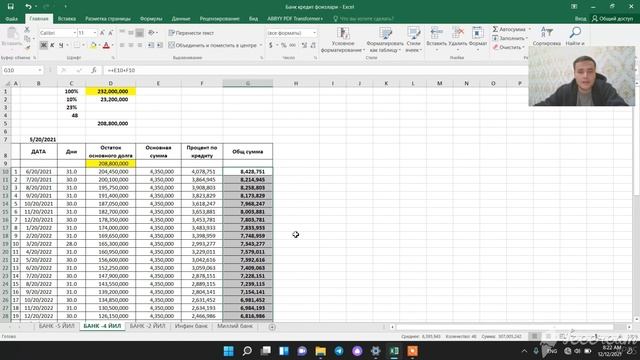The width and height of the screenshot is (640, 360).
Task: Click the Copy icon in clipboard group
Action: tap(27, 38)
